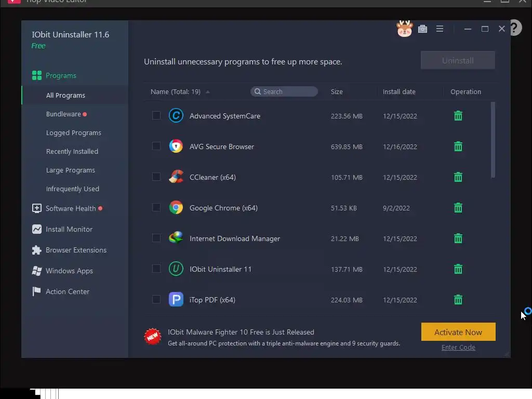532x399 pixels.
Task: Click 'Name (Total: 19)' header text
Action: (x=176, y=91)
